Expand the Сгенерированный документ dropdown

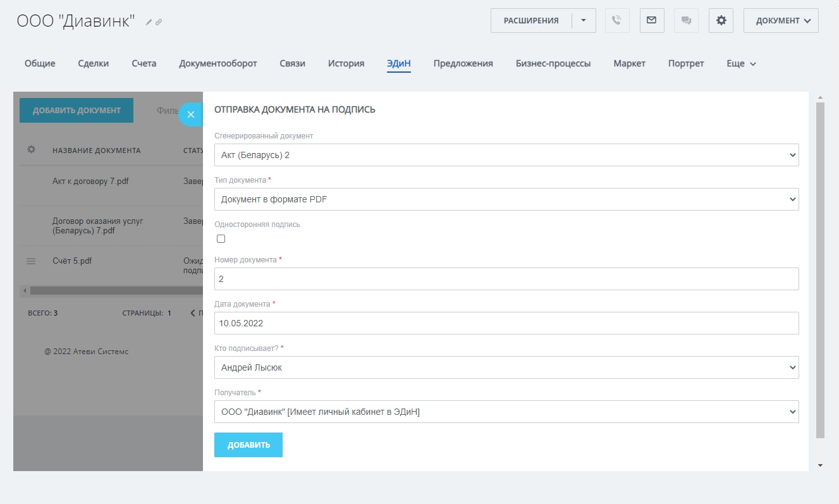pyautogui.click(x=506, y=155)
